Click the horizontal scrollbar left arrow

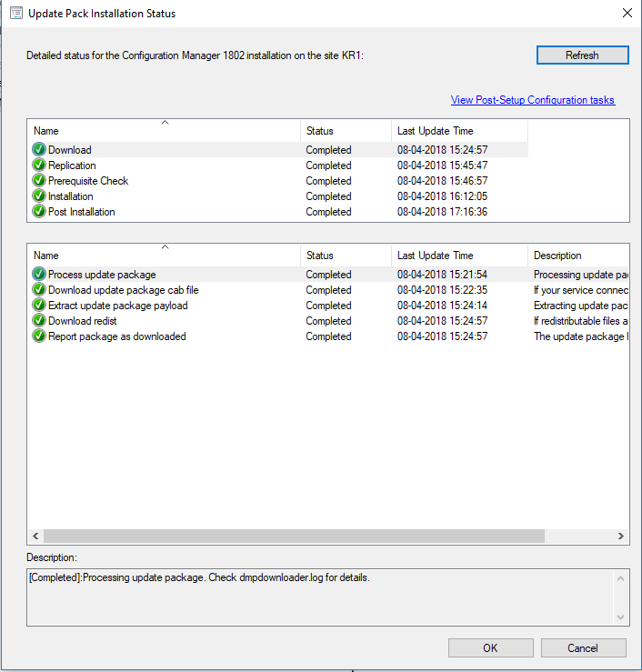coord(35,537)
